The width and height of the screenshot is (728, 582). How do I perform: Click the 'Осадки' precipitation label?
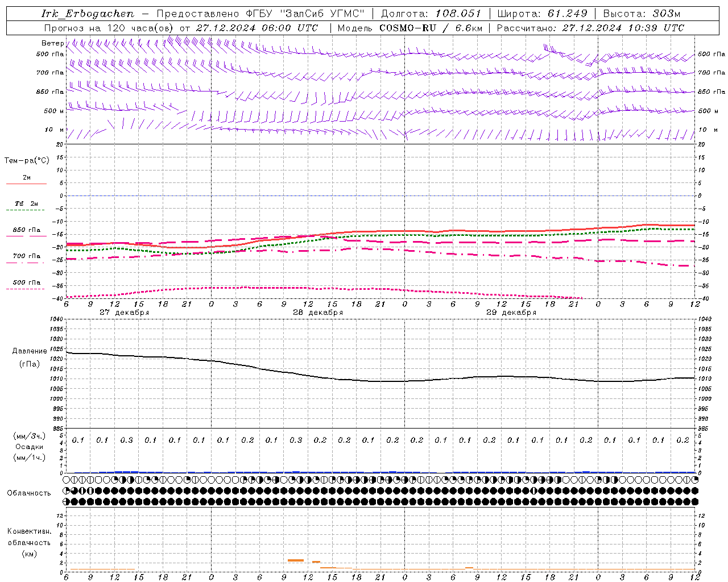click(x=30, y=447)
